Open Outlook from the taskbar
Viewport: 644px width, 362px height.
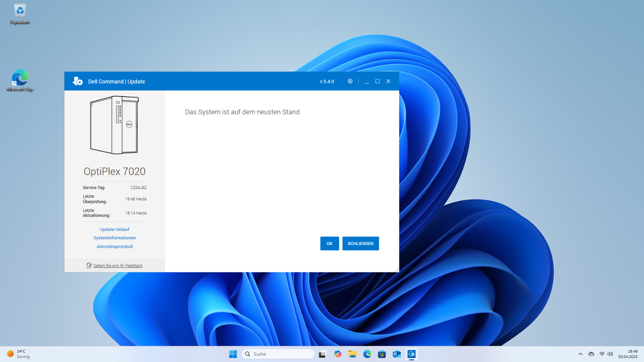[397, 354]
